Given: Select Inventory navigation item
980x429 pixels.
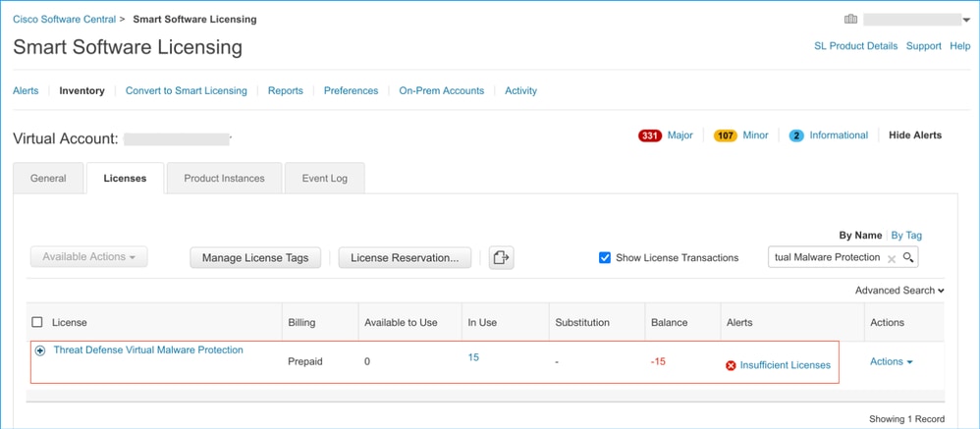Looking at the screenshot, I should (82, 90).
